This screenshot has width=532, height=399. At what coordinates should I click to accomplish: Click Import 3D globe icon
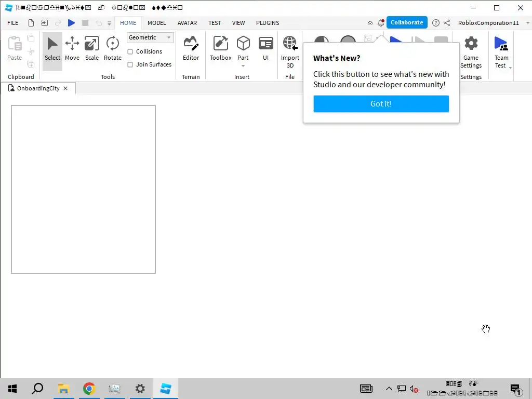click(x=290, y=44)
